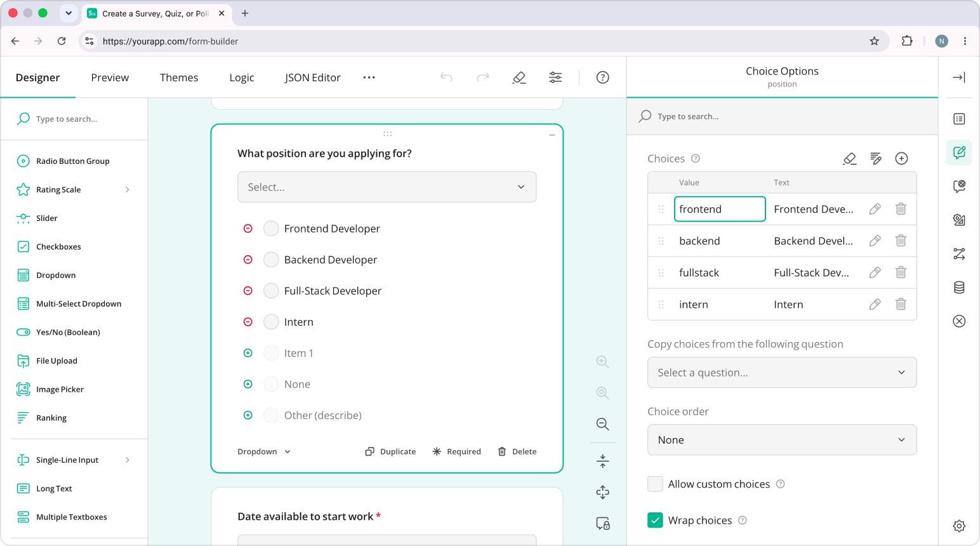Remove the Frontend Developer item

point(248,229)
